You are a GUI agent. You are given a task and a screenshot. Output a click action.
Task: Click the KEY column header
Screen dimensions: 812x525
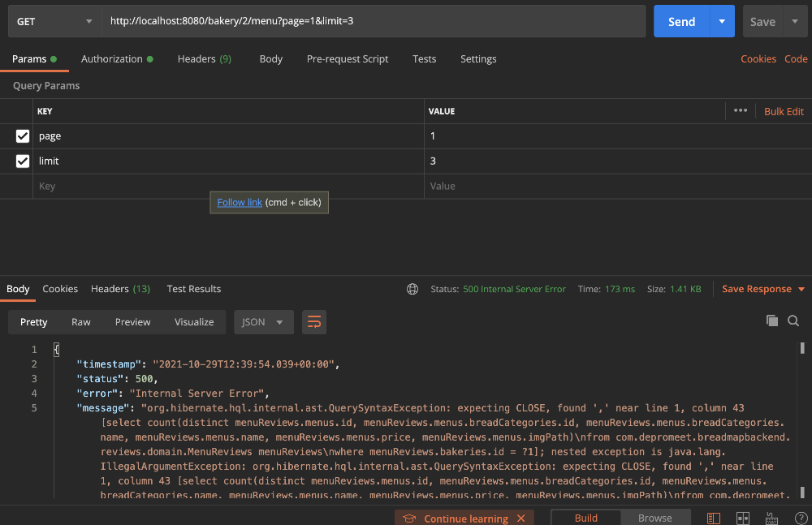point(45,111)
